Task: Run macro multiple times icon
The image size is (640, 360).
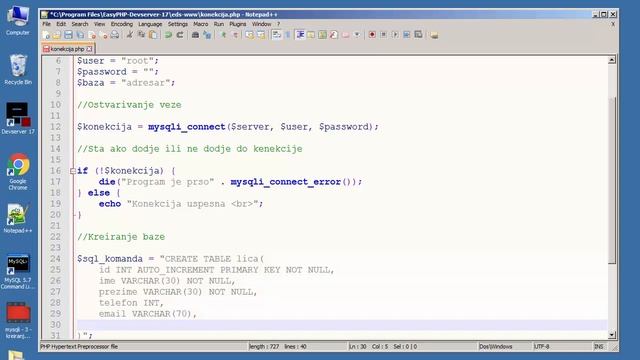Action: point(407,35)
